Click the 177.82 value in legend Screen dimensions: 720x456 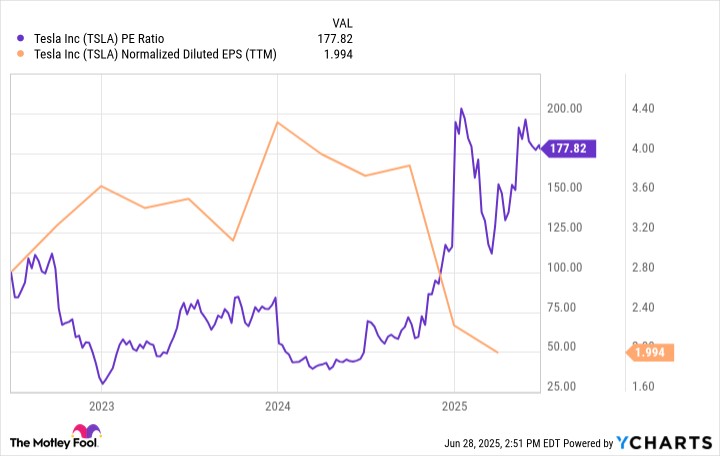(x=335, y=39)
